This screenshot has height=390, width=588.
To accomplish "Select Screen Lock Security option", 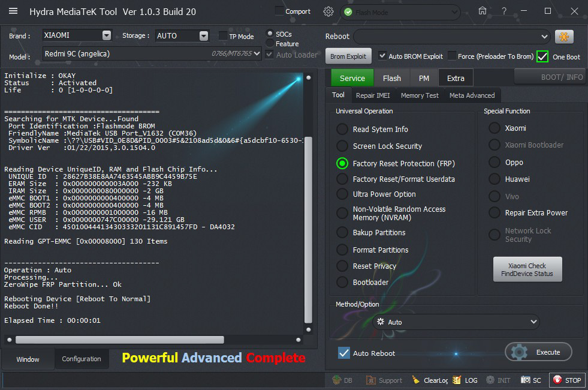I will [342, 146].
